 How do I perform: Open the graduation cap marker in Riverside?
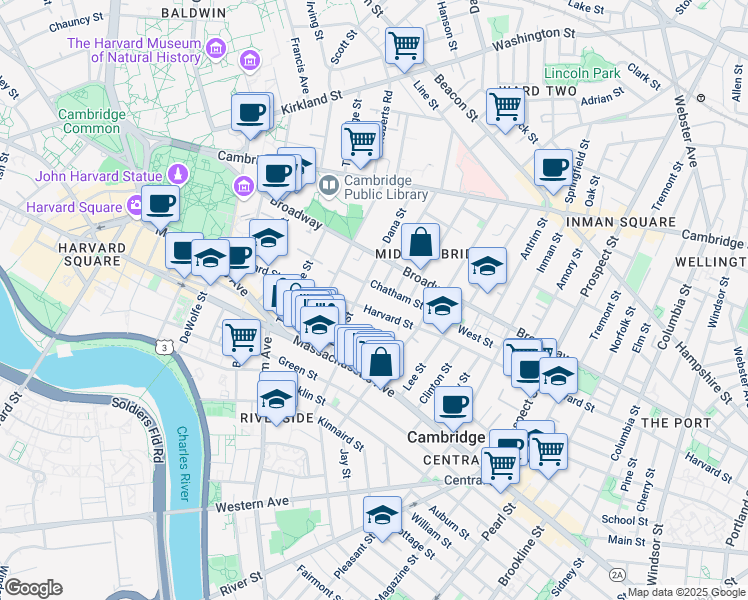point(276,403)
